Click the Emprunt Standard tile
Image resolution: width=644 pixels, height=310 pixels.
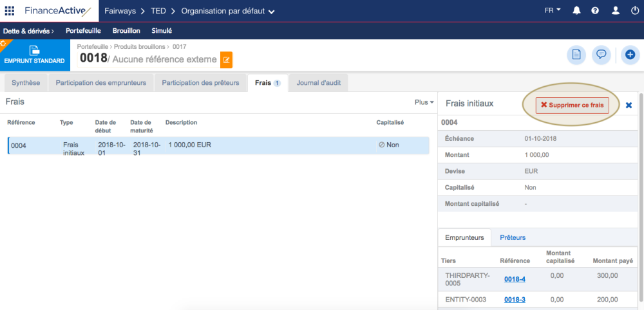pos(35,55)
